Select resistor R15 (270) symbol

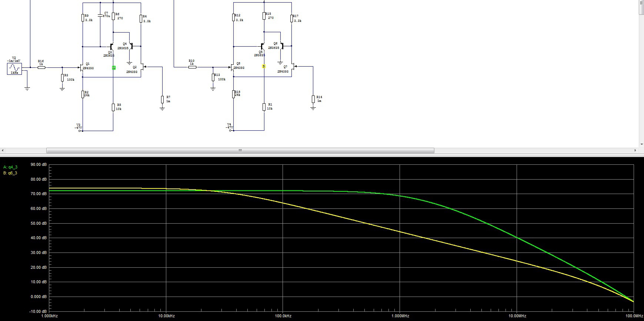click(x=264, y=16)
